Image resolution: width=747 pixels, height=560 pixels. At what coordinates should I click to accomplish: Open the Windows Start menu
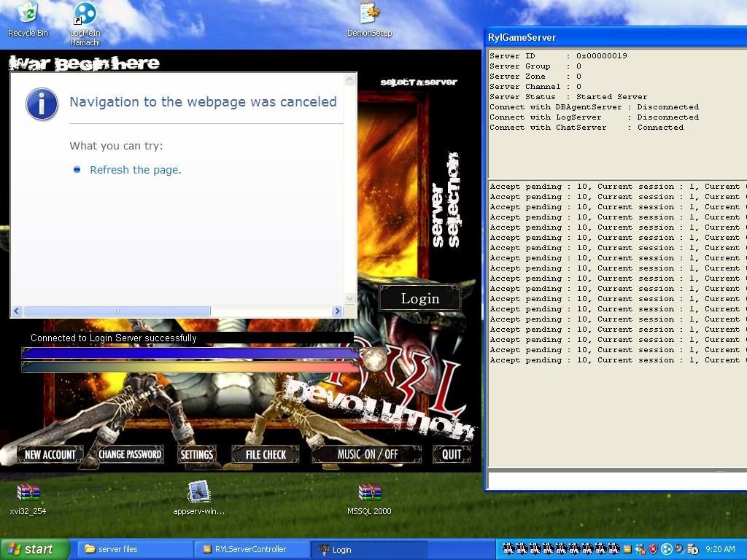click(x=34, y=549)
